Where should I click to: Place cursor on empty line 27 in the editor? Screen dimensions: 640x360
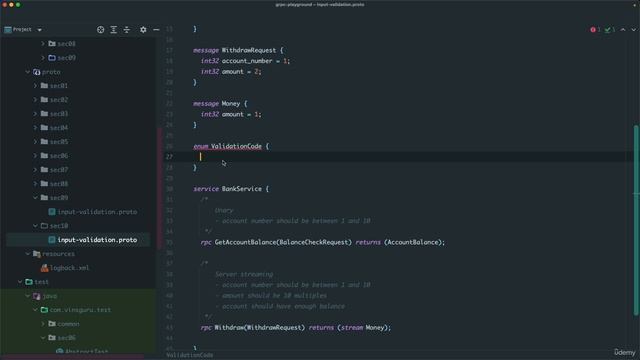(x=400, y=157)
